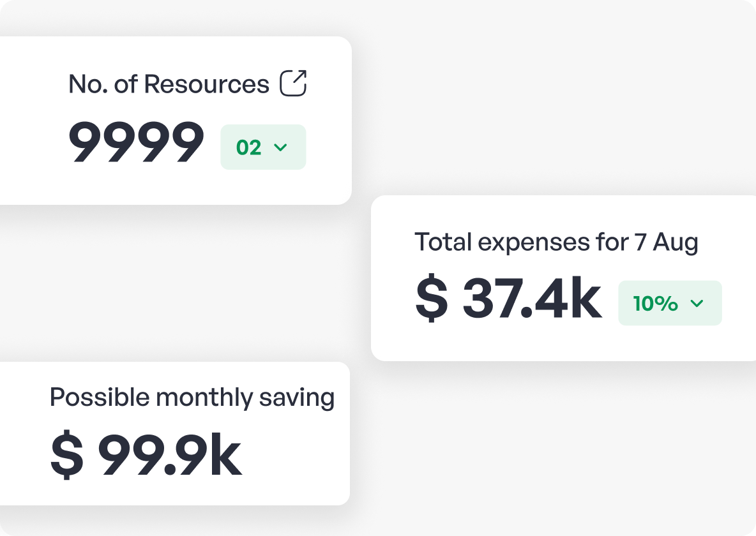Click the green 02 number in the badge
Viewport: 756px width, 536px height.
tap(249, 147)
